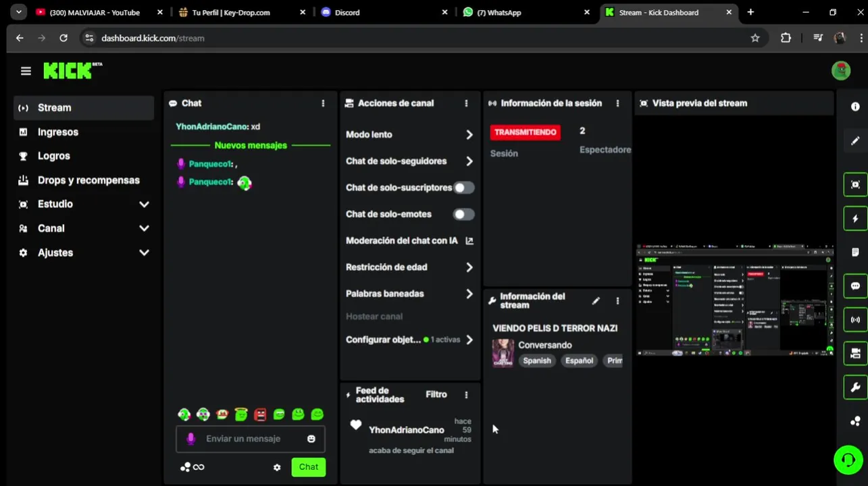Toggle the lightning bolt channel actions icon
Viewport: 868px width, 486px height.
(x=855, y=219)
